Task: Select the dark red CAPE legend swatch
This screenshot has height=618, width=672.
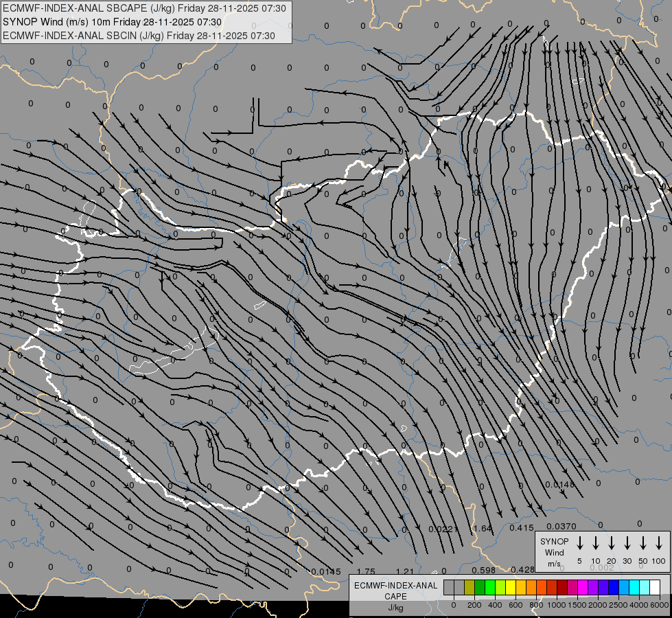Action: 562,587
